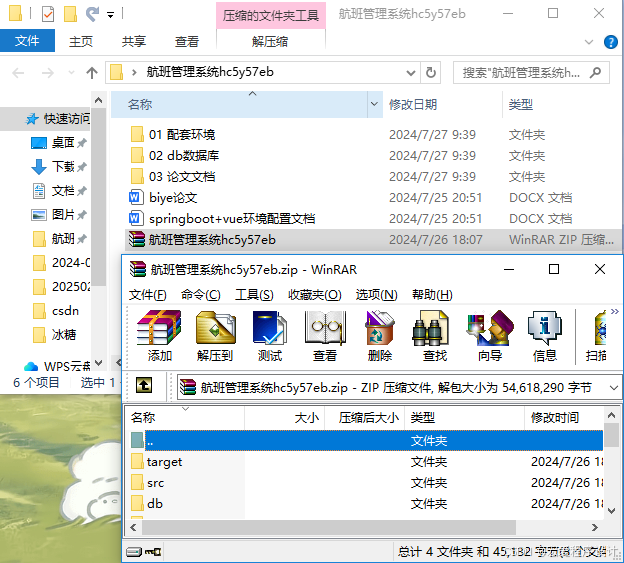This screenshot has height=563, width=624.
Task: Select 下载 in the Explorer sidebar
Action: 58,166
